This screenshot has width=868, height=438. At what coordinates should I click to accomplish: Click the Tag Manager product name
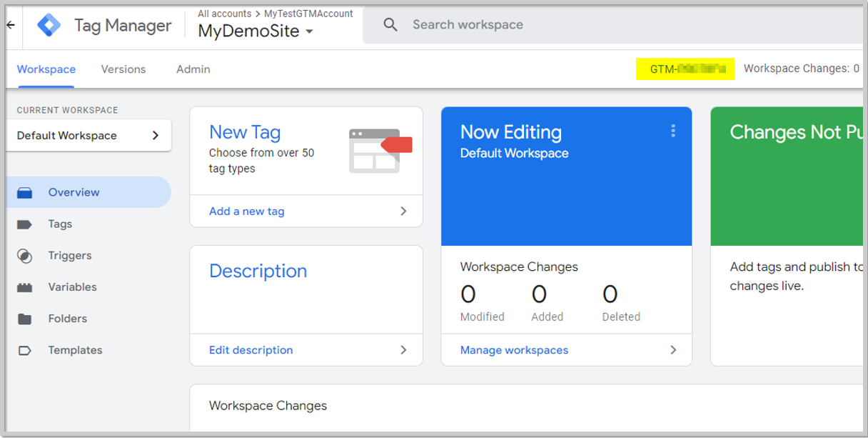123,26
